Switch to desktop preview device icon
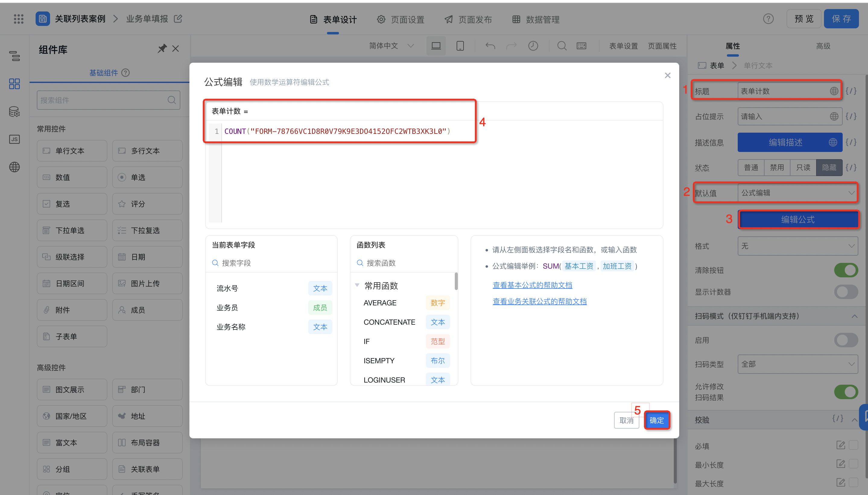868x495 pixels. 436,46
